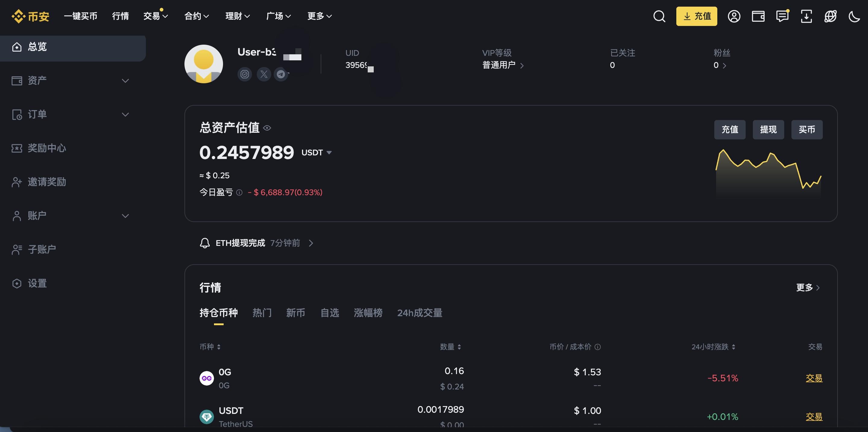Click the 交易 link for 0G
The width and height of the screenshot is (868, 432).
tap(814, 378)
